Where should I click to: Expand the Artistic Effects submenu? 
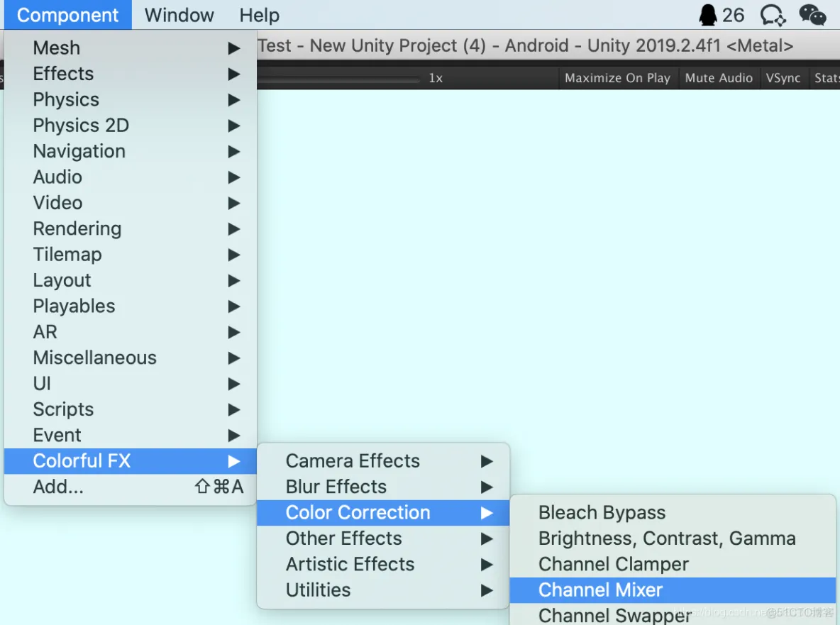click(x=383, y=564)
